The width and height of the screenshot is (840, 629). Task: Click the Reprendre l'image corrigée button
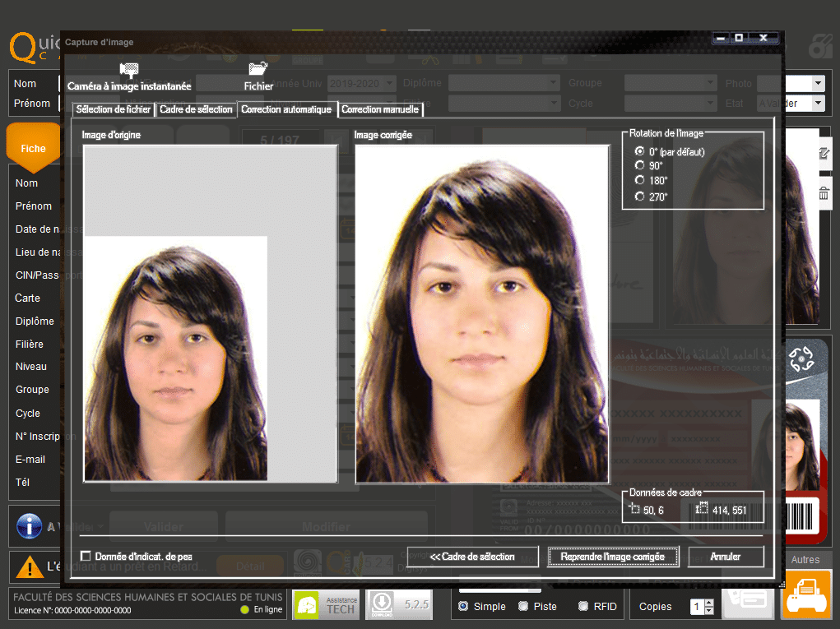pyautogui.click(x=613, y=557)
